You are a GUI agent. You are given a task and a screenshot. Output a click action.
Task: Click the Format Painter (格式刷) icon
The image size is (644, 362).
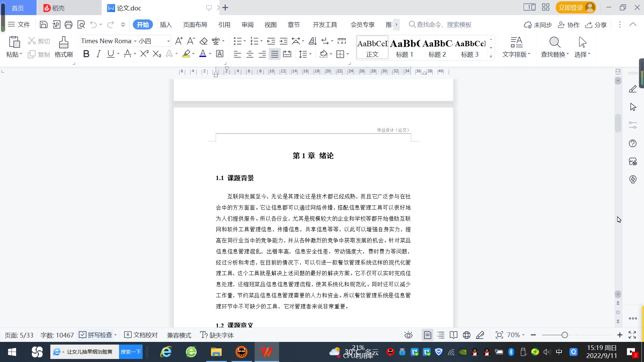tap(63, 43)
